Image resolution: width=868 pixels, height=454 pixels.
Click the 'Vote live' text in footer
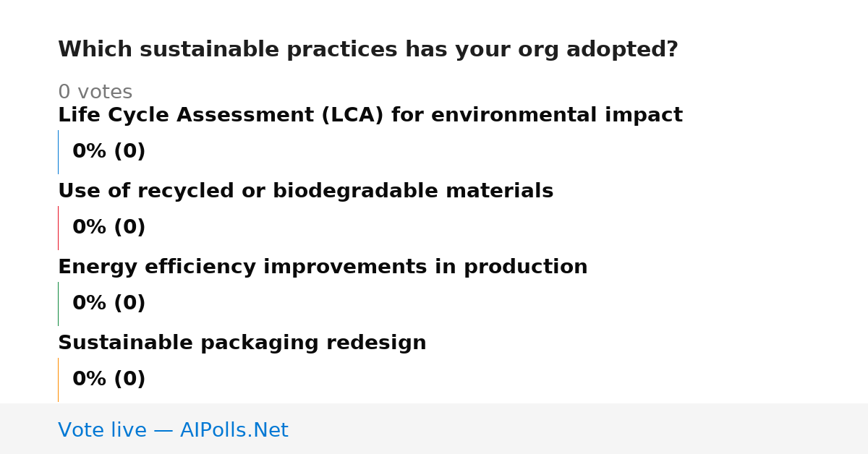(102, 430)
